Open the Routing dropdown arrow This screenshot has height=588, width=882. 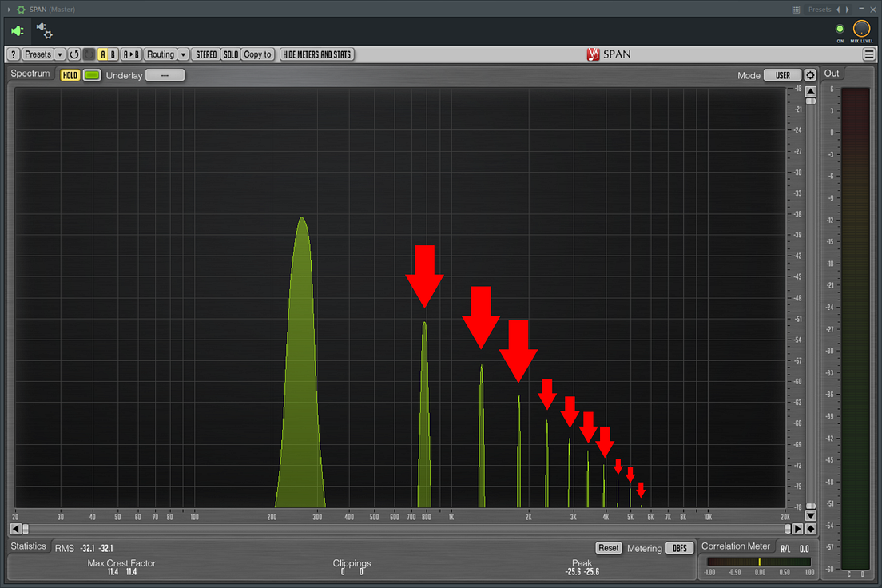(x=182, y=54)
